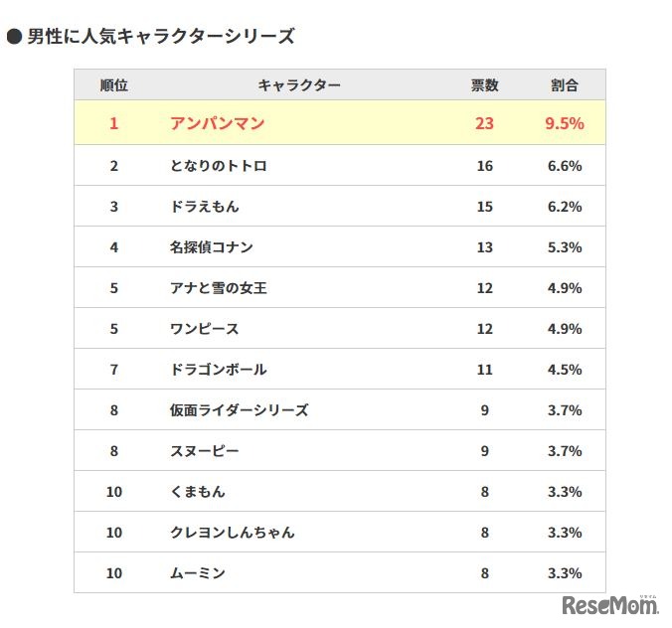
Task: Select the となりのトトロ entry
Action: (x=218, y=166)
